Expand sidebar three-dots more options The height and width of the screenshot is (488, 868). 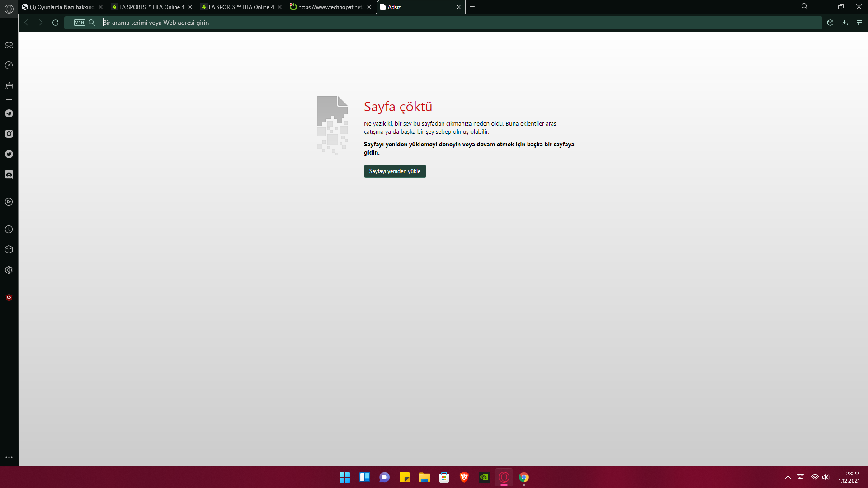(9, 457)
